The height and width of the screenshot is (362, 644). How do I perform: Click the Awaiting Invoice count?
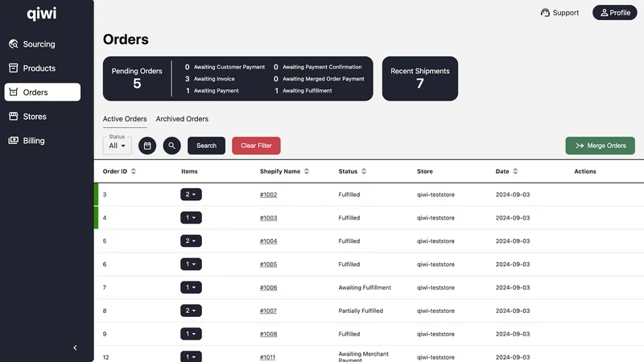click(x=187, y=79)
